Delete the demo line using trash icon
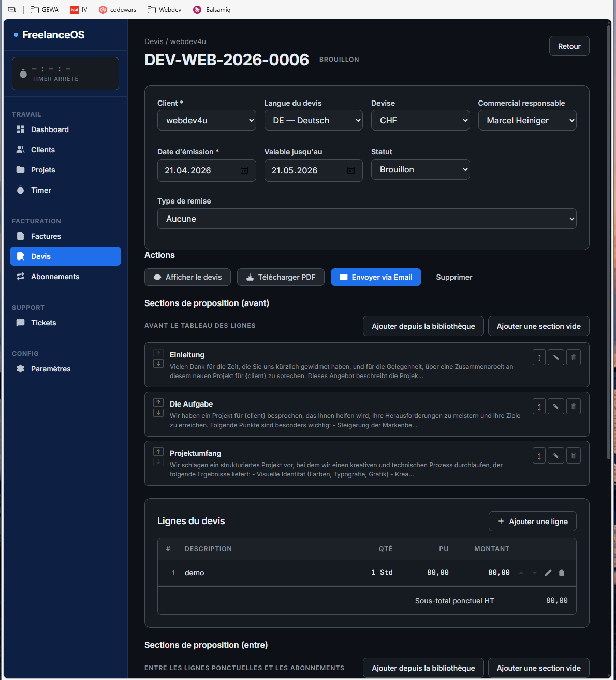Viewport: 616px width, 680px height. pyautogui.click(x=562, y=573)
